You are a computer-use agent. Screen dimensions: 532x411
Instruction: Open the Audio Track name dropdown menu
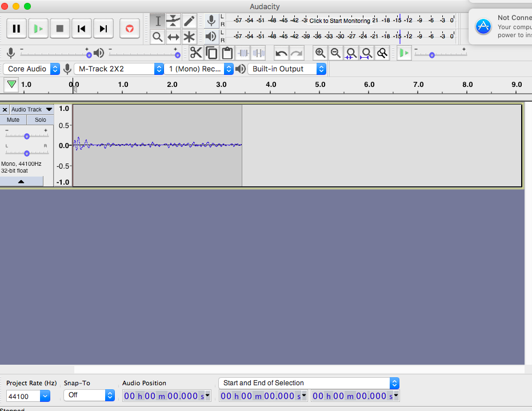pyautogui.click(x=31, y=109)
